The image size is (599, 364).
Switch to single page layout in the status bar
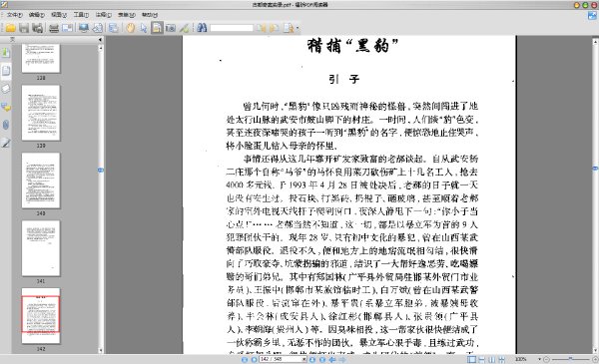(472, 359)
